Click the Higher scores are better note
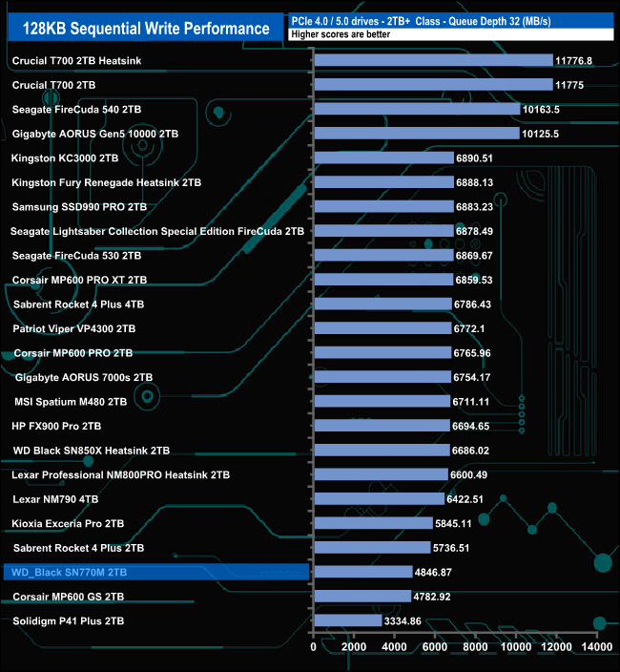 pyautogui.click(x=341, y=34)
